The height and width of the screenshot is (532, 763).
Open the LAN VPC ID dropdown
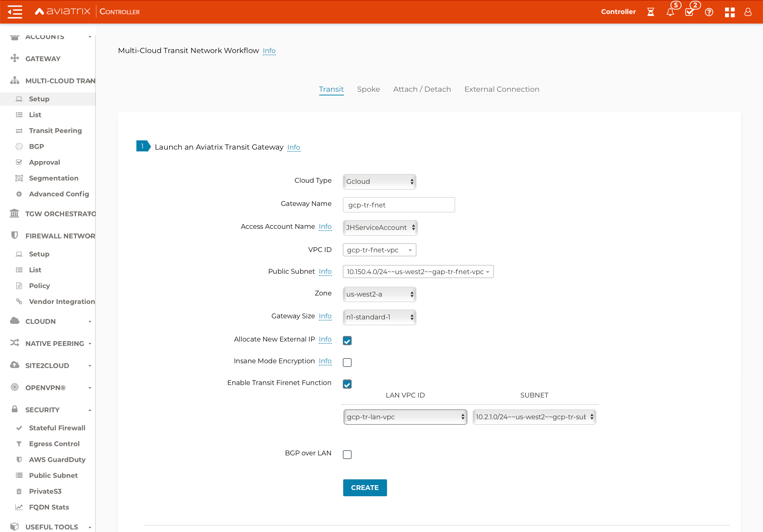pyautogui.click(x=405, y=417)
